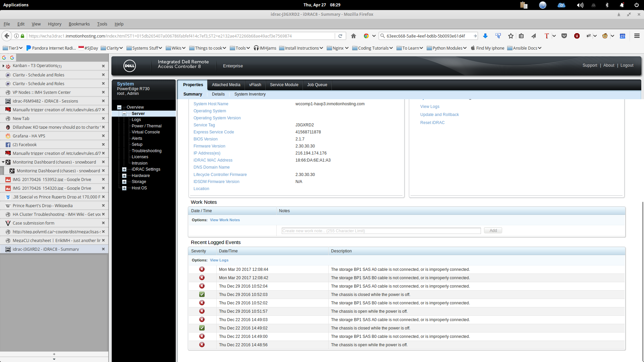Open the downloads arrow icon

485,36
